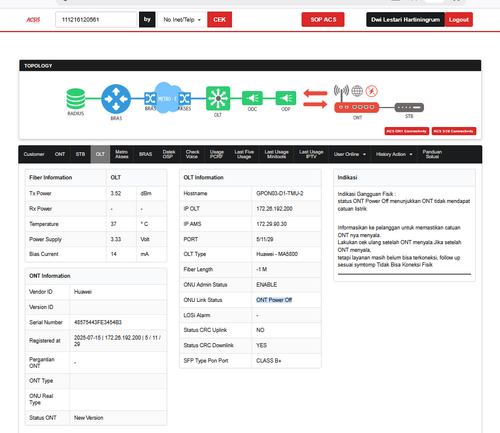This screenshot has width=500, height=433.
Task: Click the red power lightning icon
Action: [x=372, y=91]
